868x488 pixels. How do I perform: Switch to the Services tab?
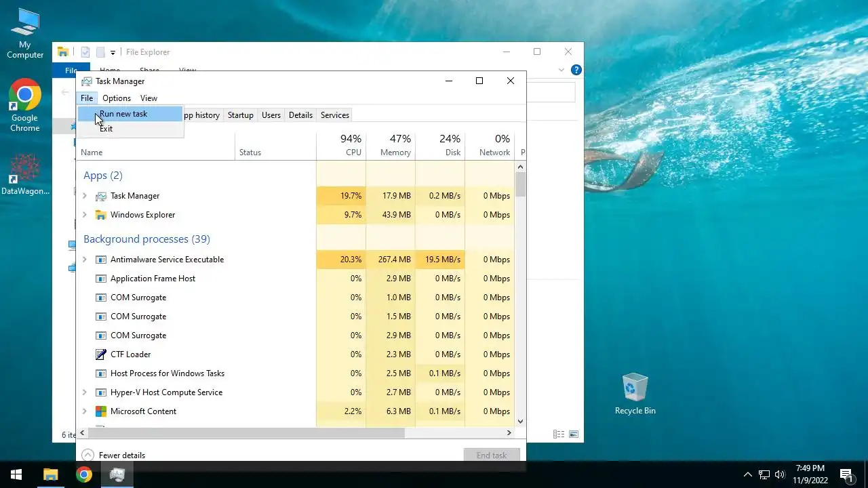(x=335, y=115)
